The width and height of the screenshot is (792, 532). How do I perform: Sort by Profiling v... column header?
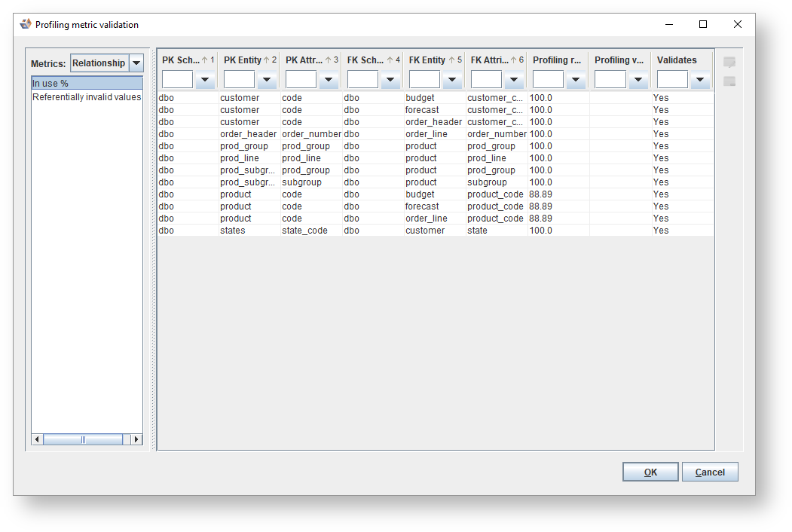click(x=620, y=60)
